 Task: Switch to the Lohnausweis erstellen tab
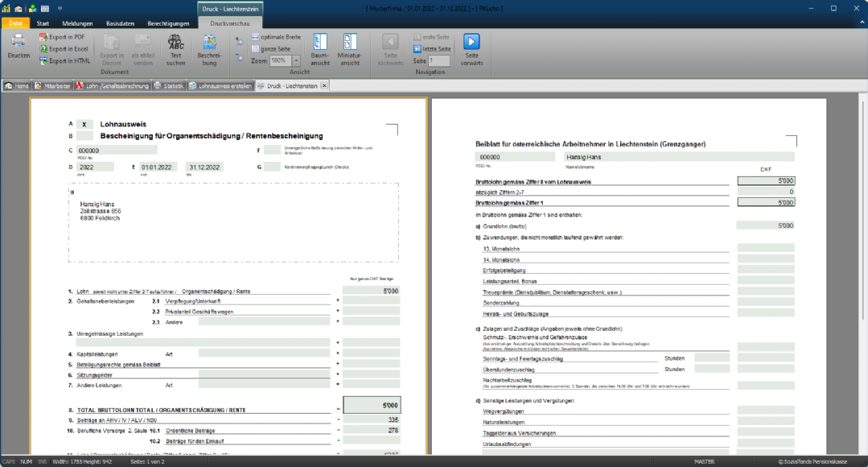coord(220,85)
